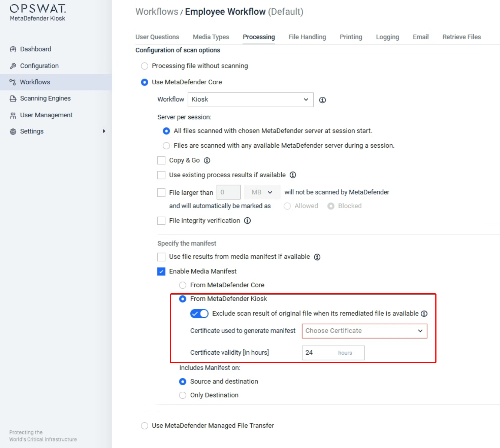Toggle off exclude original file scan result

pos(199,314)
